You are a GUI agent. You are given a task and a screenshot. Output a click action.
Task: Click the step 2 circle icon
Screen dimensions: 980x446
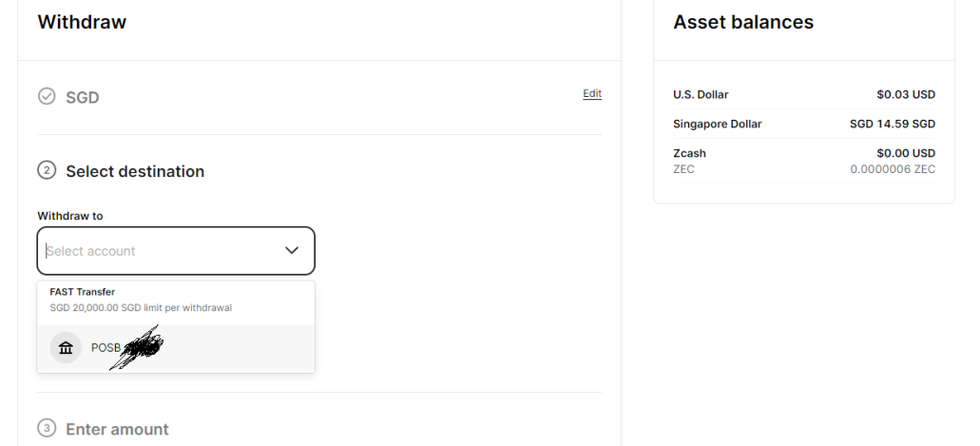click(x=47, y=170)
